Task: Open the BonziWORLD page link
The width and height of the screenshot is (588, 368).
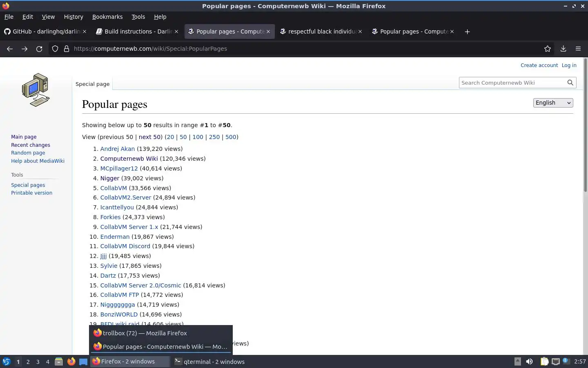Action: (119, 314)
